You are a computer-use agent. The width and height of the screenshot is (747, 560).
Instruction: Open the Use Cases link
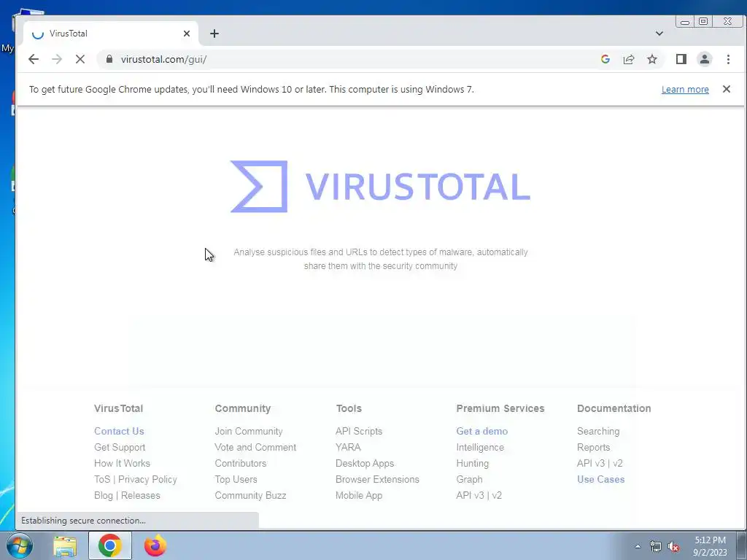[x=601, y=480]
